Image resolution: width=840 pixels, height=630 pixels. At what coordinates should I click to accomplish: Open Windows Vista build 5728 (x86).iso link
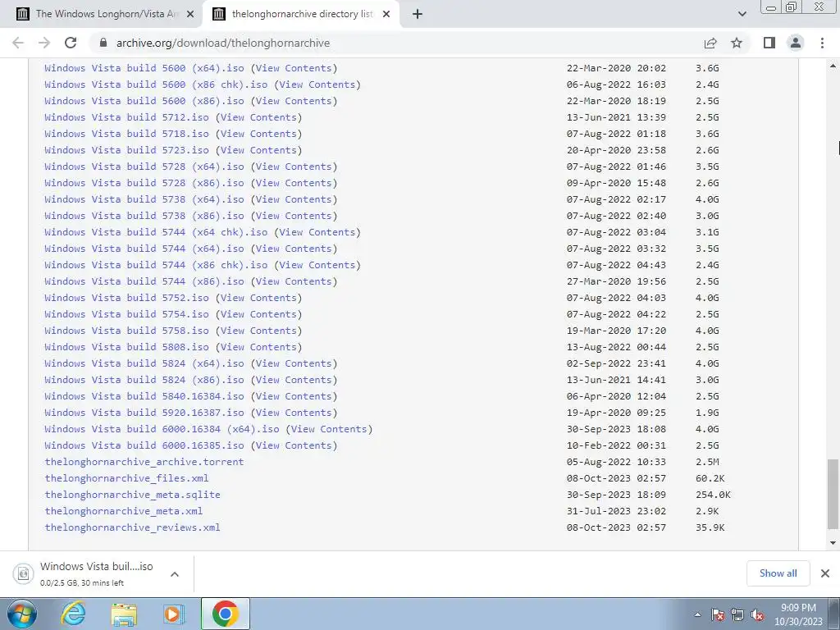coord(144,183)
